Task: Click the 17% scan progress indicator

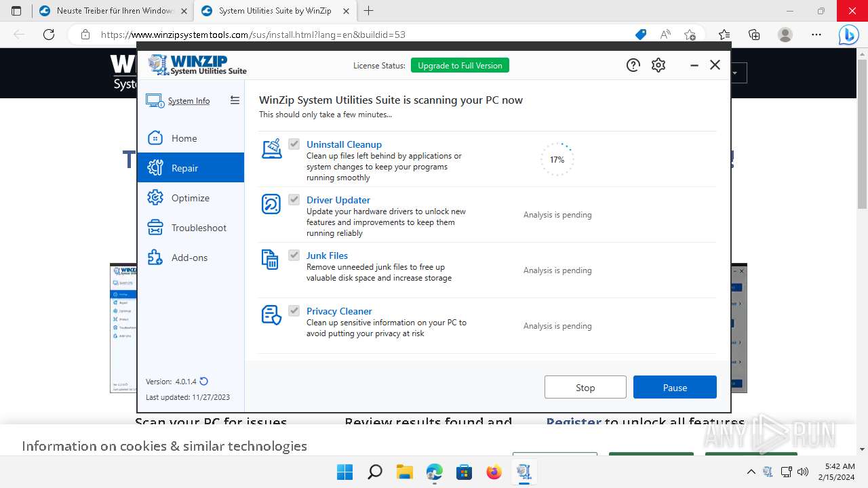Action: point(557,159)
